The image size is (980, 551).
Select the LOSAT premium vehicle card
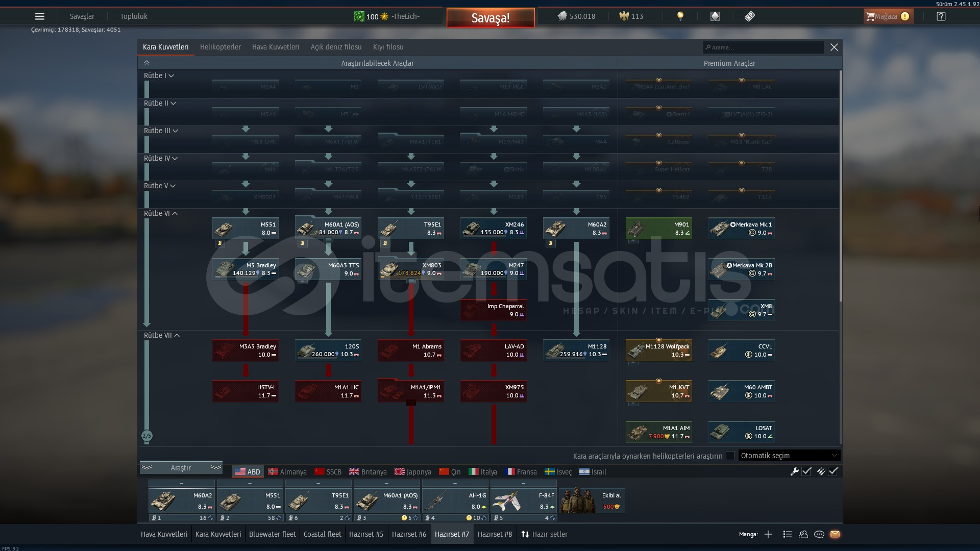[742, 432]
